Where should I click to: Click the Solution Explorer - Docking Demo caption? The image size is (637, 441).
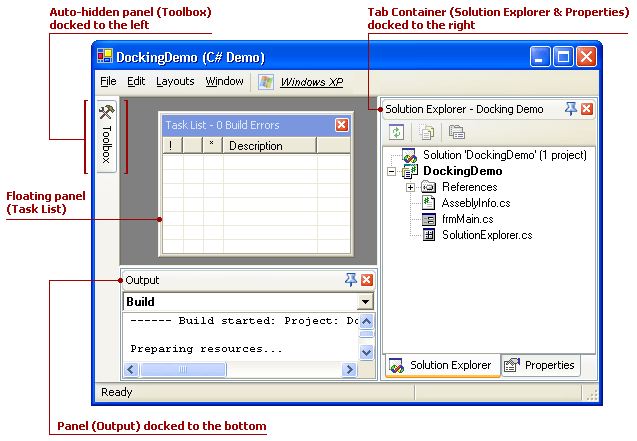[464, 109]
